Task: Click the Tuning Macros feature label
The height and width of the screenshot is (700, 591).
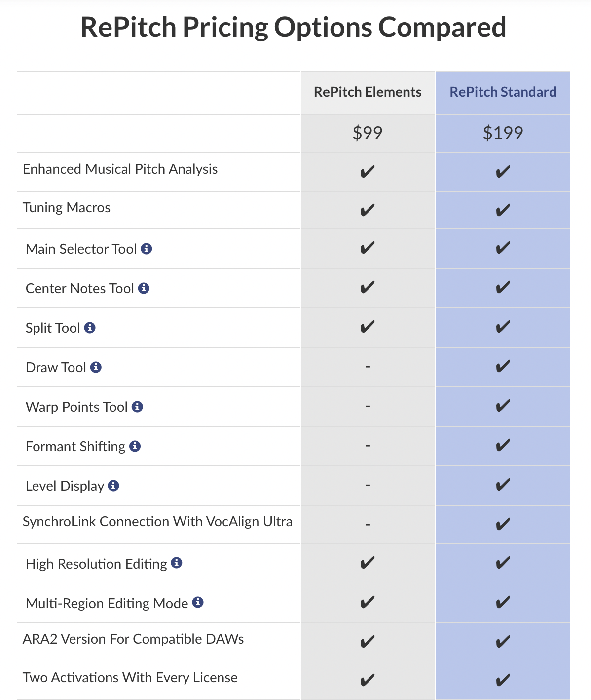Action: (67, 208)
